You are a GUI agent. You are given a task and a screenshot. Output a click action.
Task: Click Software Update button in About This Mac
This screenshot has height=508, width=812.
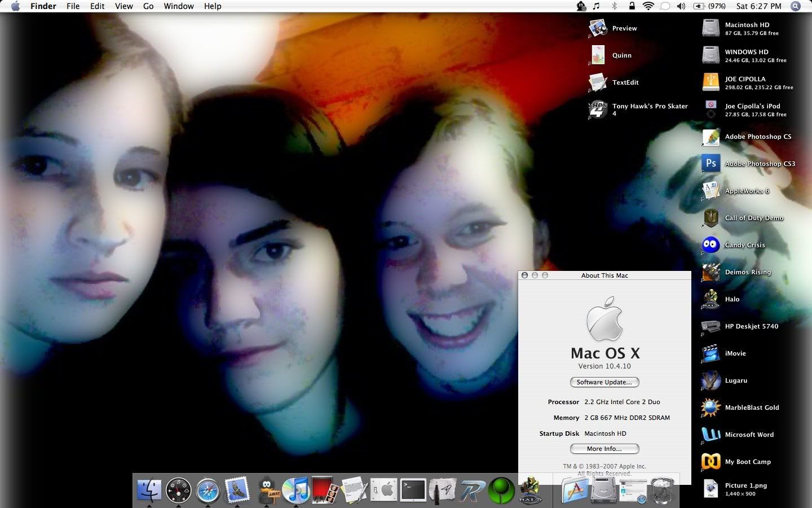point(604,382)
